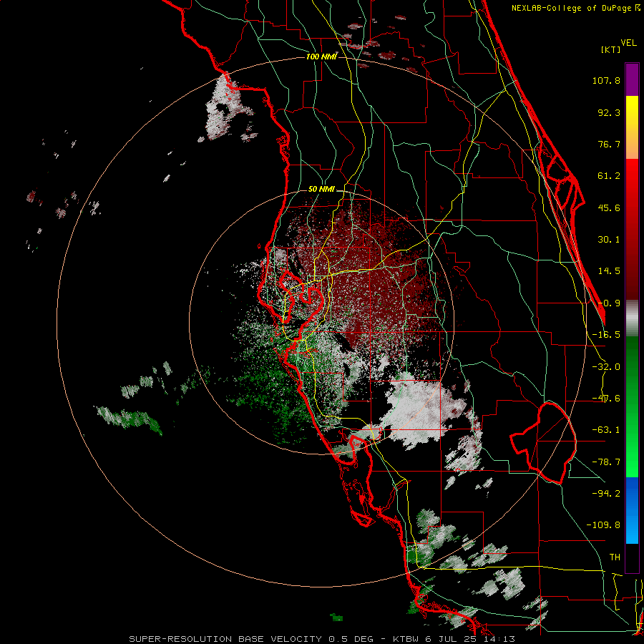Select the -0.9 velocity scale value
Screen dimensions: 644x644
(609, 303)
